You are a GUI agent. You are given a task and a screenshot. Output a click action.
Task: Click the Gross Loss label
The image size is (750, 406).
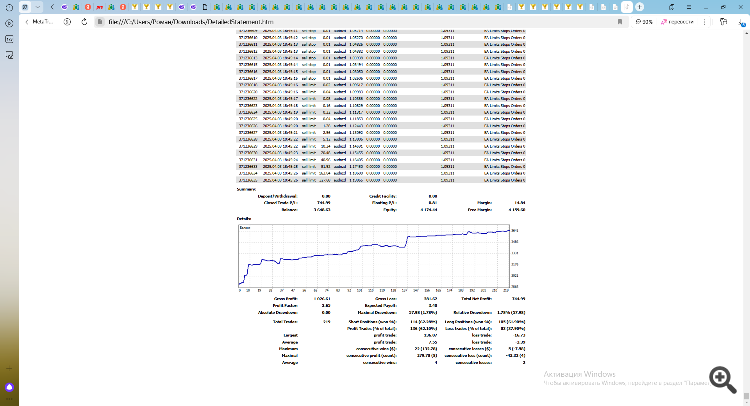click(x=386, y=298)
